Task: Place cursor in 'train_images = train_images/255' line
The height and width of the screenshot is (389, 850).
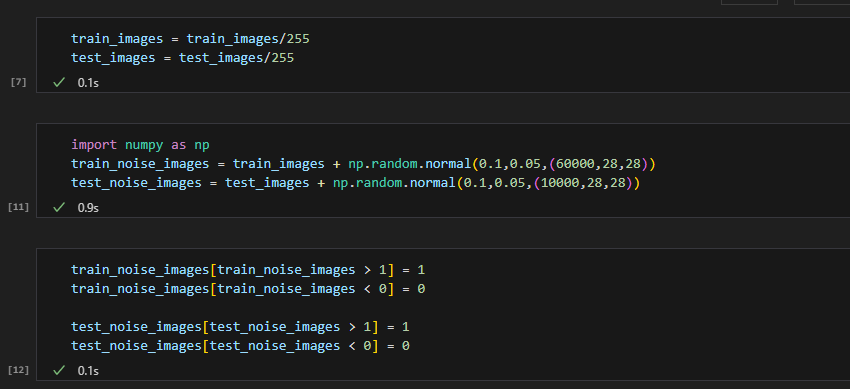Action: point(190,39)
